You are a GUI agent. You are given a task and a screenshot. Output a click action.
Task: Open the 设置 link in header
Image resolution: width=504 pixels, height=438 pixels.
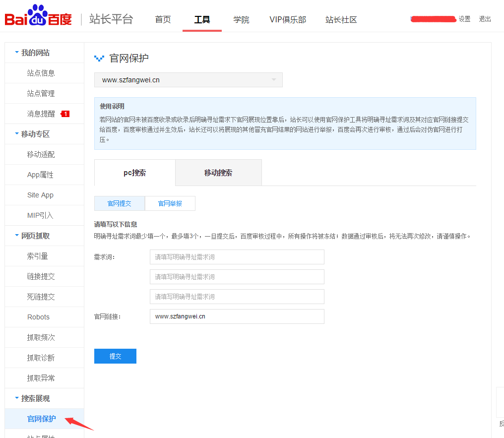464,19
